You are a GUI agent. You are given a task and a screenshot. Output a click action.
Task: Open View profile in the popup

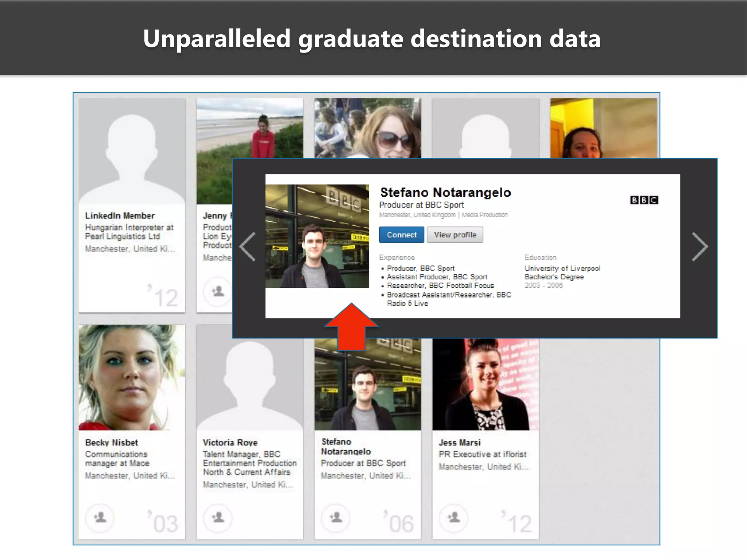point(455,235)
